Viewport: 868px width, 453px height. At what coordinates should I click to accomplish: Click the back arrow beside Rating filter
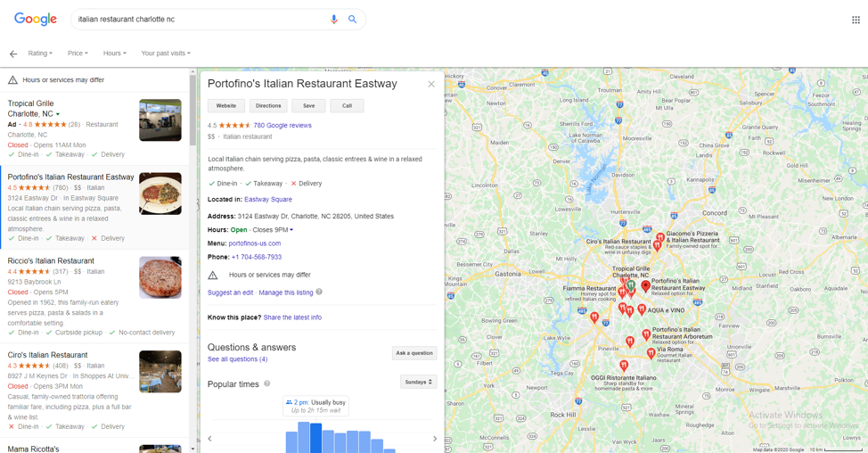13,54
